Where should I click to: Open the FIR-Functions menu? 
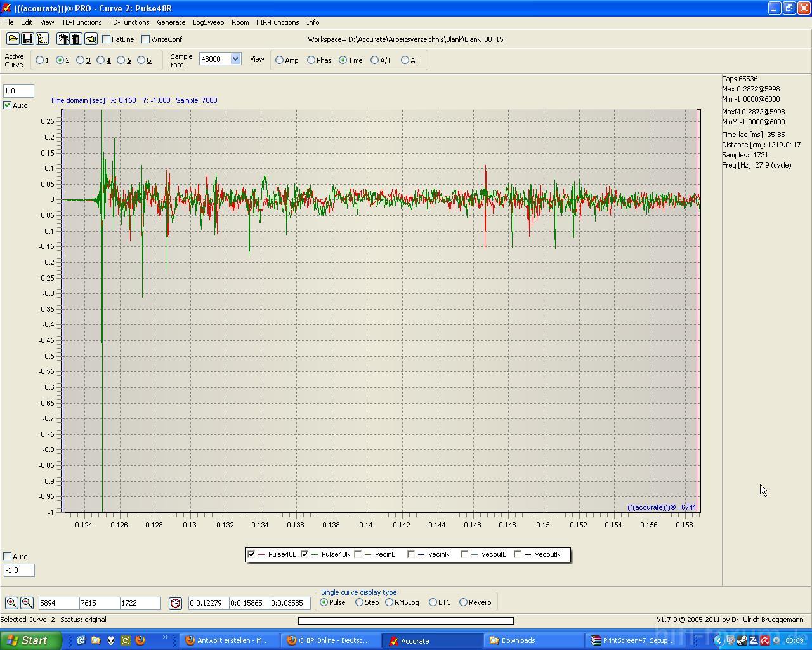click(277, 22)
